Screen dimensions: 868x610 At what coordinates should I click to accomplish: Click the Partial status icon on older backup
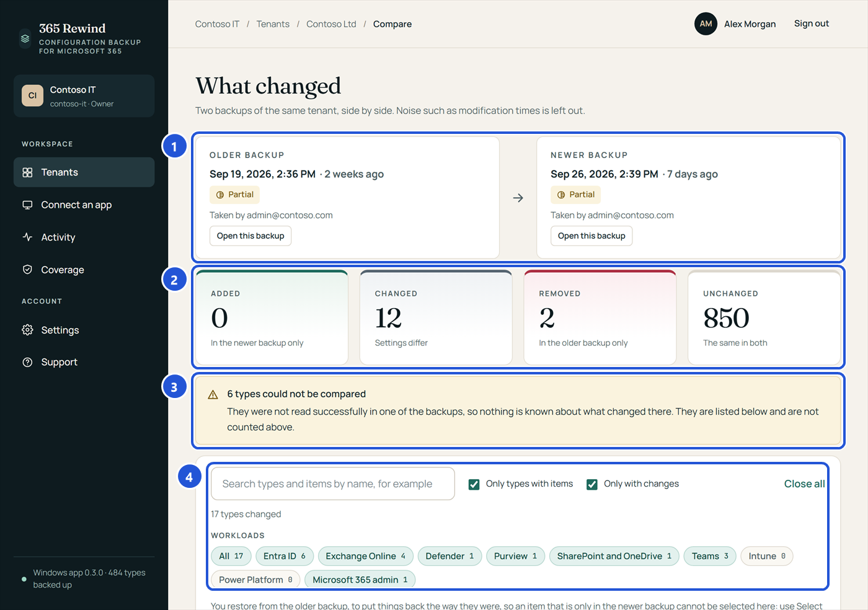pos(220,195)
